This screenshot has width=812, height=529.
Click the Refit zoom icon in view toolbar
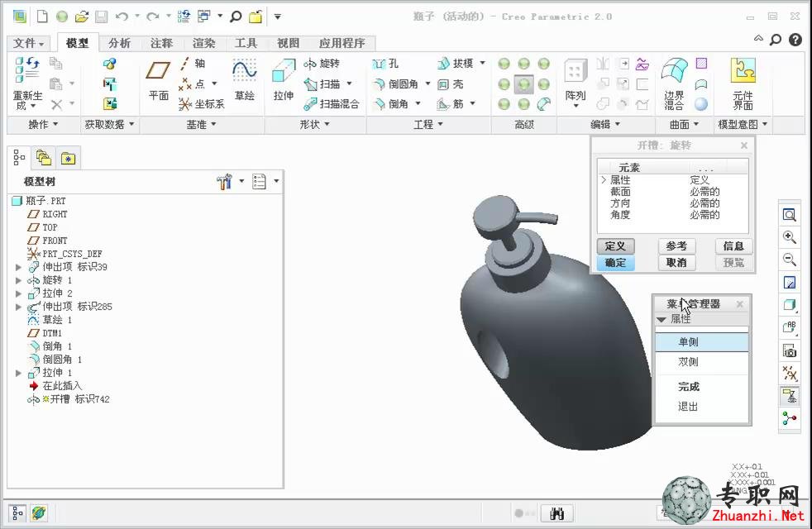tap(789, 215)
